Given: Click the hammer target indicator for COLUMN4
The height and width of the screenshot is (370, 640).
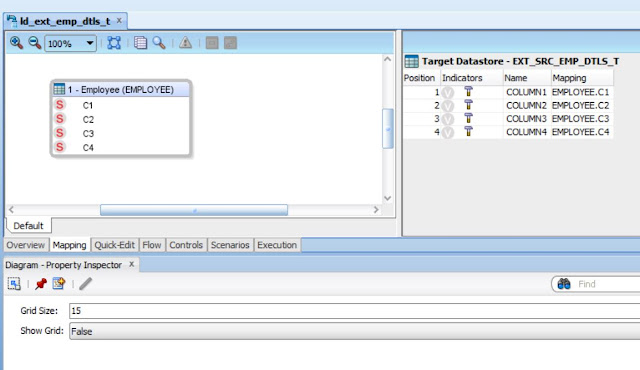Looking at the screenshot, I should coord(469,131).
